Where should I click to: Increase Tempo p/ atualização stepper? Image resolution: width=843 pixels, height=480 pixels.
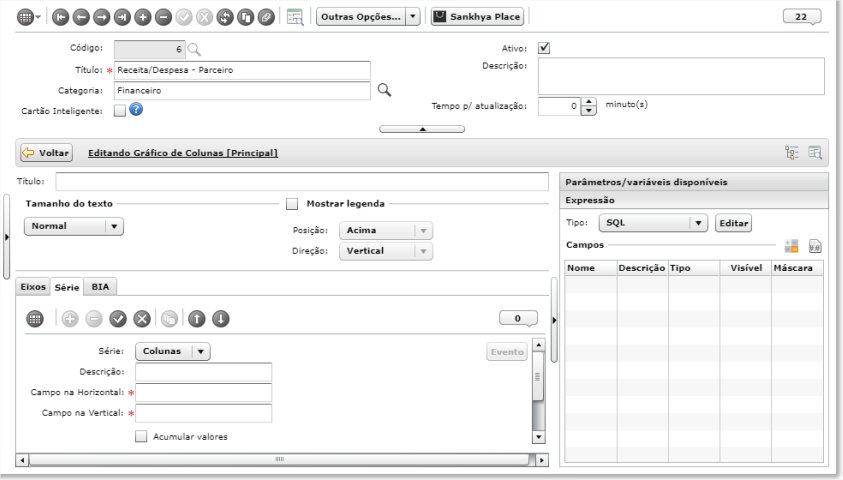[x=589, y=102]
